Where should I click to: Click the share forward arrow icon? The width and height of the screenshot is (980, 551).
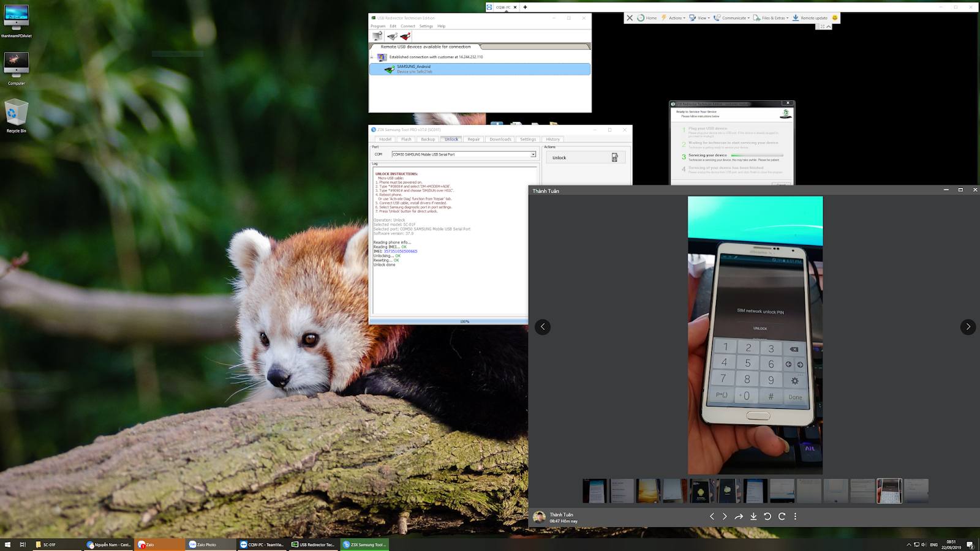[x=739, y=517]
